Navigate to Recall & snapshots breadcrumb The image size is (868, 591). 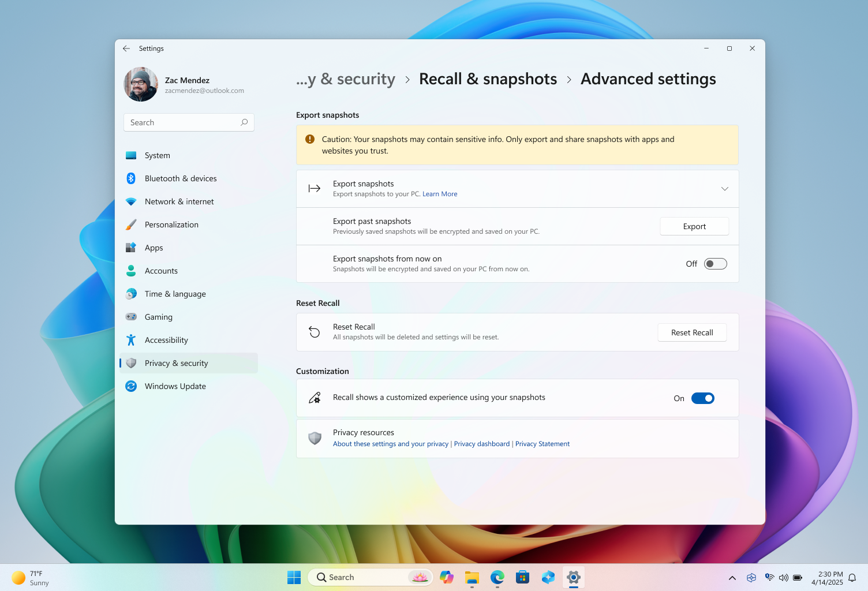pyautogui.click(x=488, y=79)
